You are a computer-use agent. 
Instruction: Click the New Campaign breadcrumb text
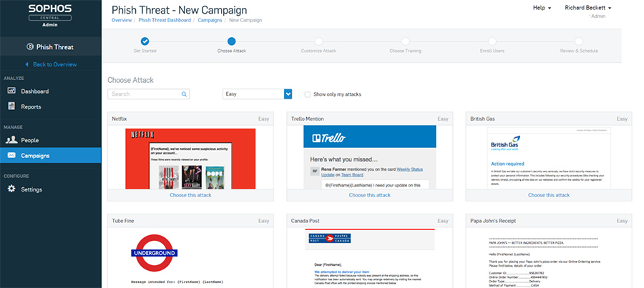tap(245, 20)
